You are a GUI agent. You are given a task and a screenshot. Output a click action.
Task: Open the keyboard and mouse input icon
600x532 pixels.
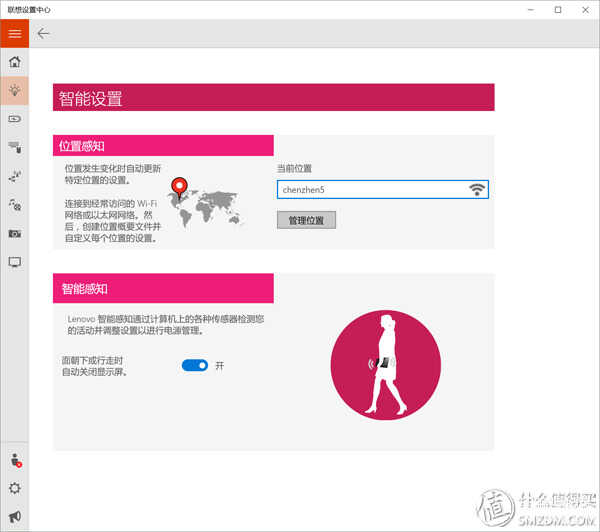tap(15, 147)
